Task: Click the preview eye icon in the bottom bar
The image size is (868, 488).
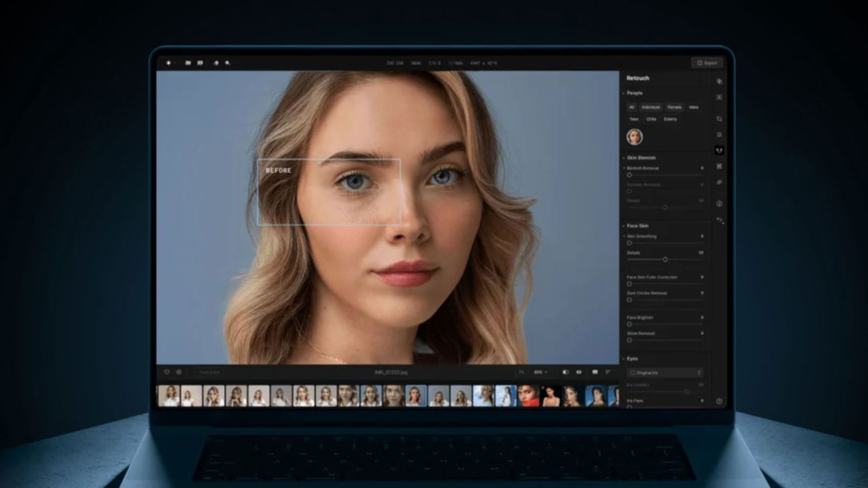Action: tap(579, 372)
